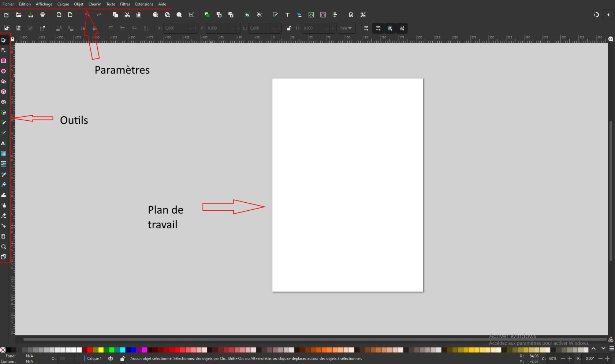Open the Affichage menu
Screen dimensions: 615x364
pyautogui.click(x=44, y=4)
